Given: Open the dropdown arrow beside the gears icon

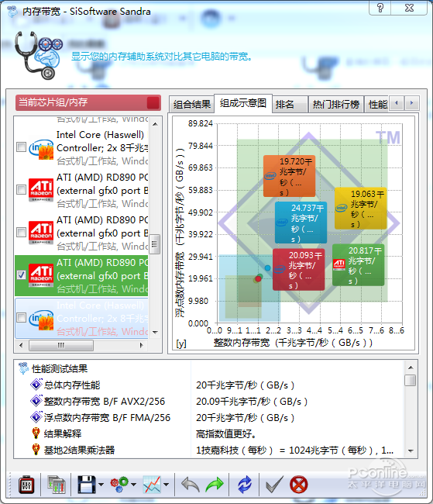Looking at the screenshot, I should click(x=134, y=485).
